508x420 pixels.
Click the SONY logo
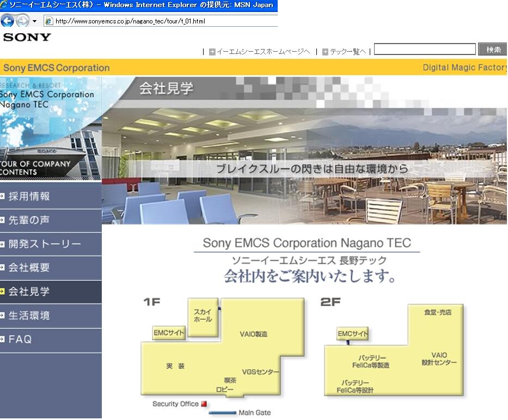(27, 37)
